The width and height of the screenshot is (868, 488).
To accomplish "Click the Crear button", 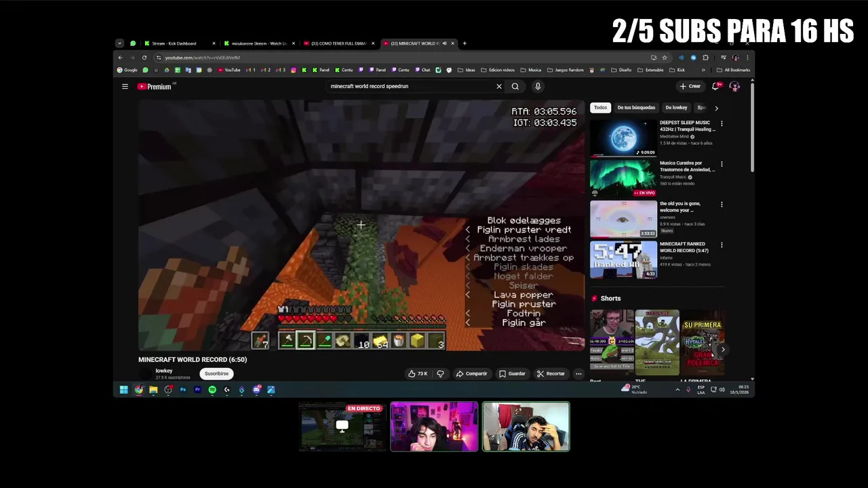I will (x=690, y=86).
